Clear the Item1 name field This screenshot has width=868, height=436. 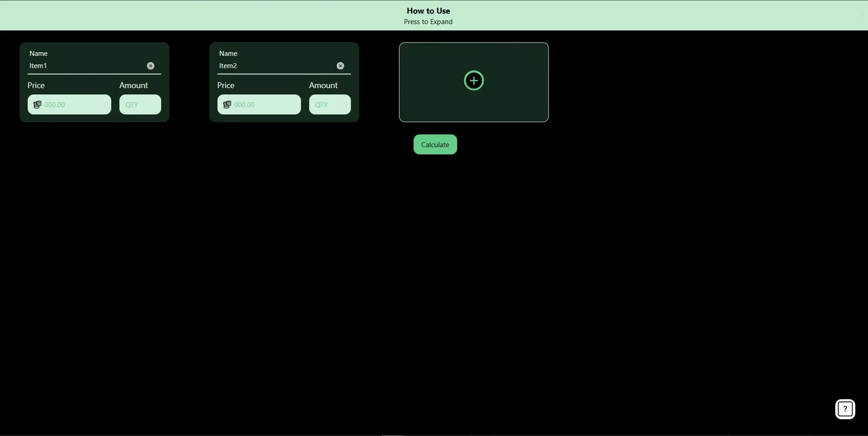tap(151, 66)
